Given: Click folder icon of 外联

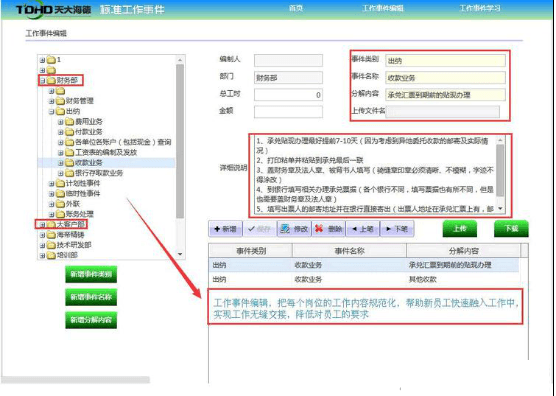Looking at the screenshot, I should (61, 204).
